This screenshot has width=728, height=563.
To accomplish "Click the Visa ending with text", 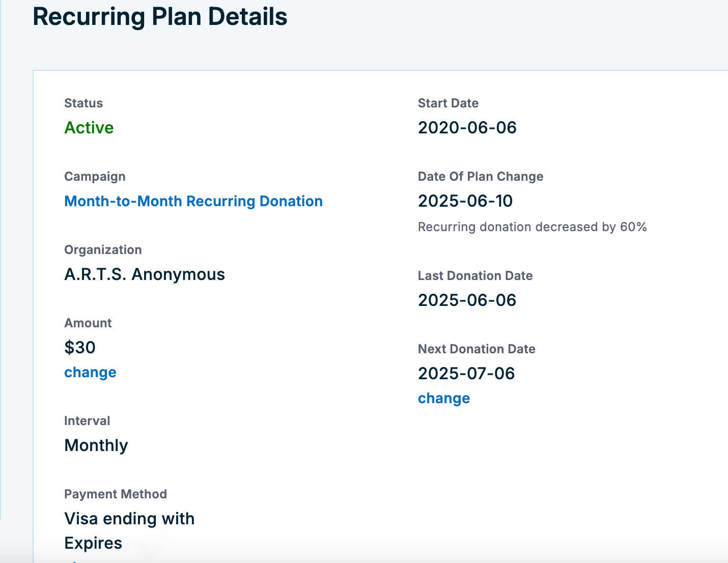I will coord(129,519).
